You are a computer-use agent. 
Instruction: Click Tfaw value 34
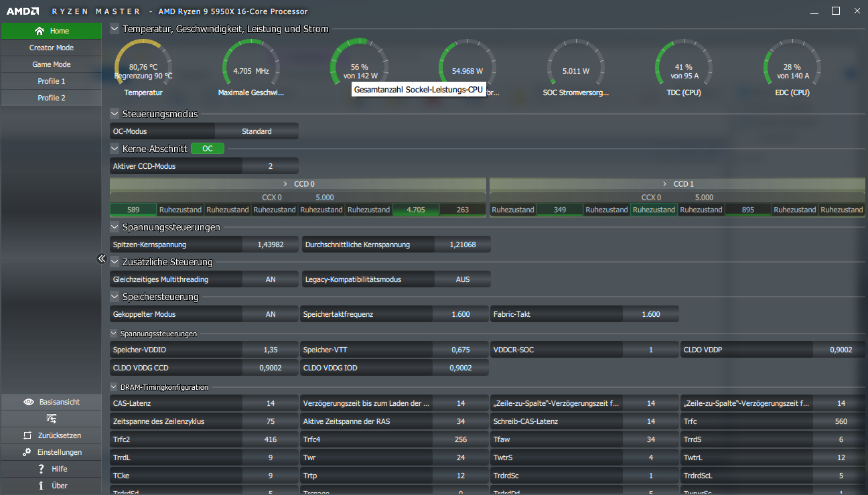[651, 439]
